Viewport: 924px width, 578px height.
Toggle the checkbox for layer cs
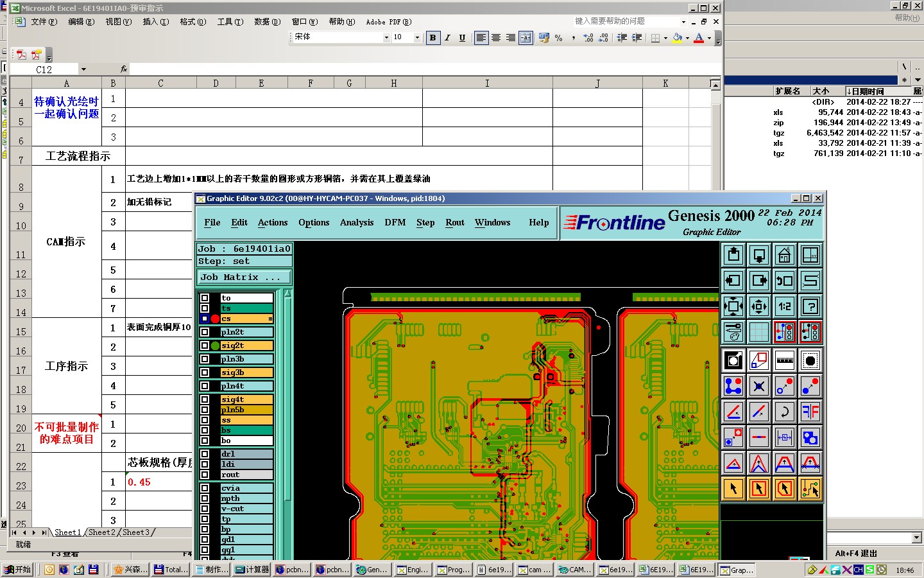(x=205, y=319)
